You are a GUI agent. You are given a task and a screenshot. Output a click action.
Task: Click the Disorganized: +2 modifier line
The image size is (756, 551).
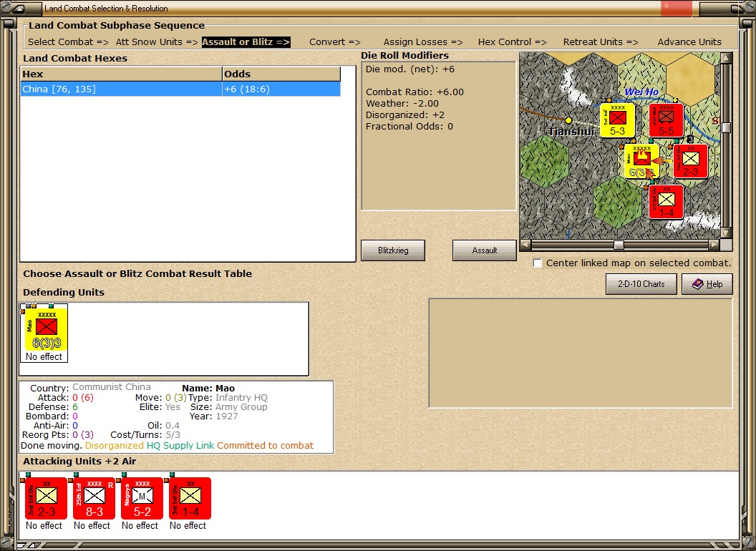click(405, 115)
